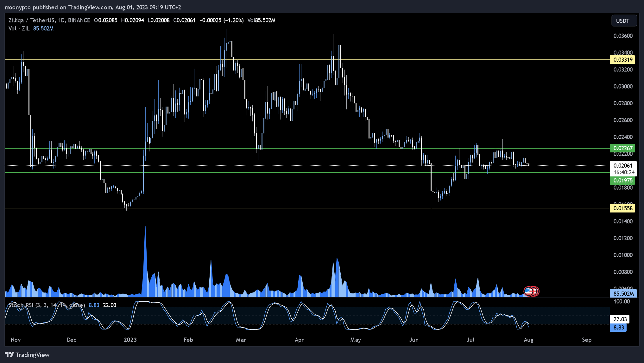Click the 0.02600 price scale label
The width and height of the screenshot is (644, 363).
623,120
